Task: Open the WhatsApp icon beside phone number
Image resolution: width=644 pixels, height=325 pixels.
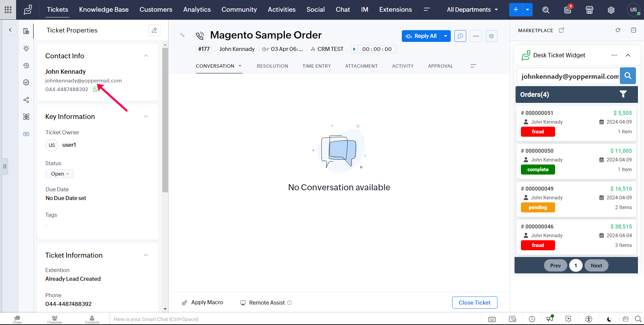Action: (96, 89)
